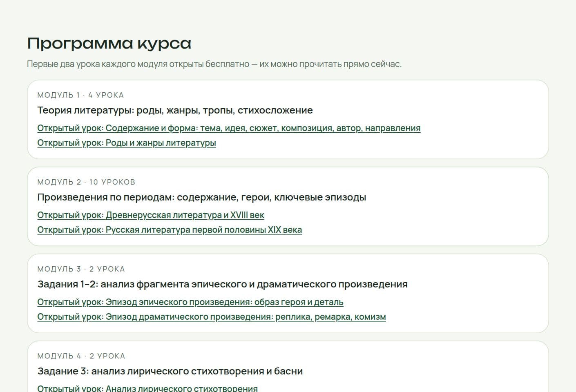
Task: Open lesson "Роды и жанры литературы"
Action: click(x=127, y=143)
